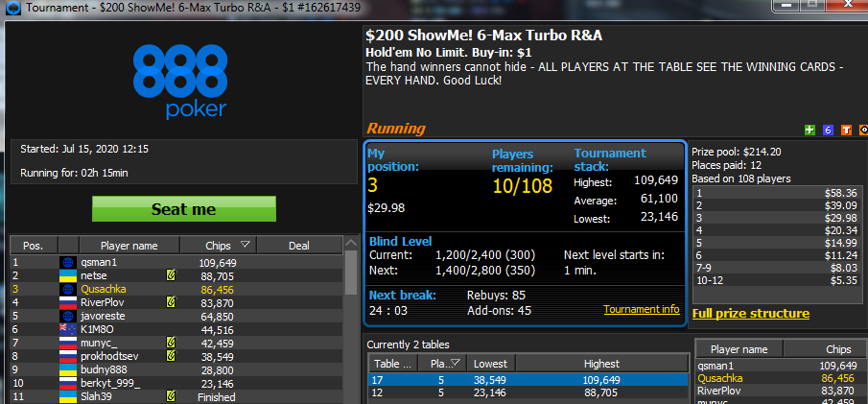Select highlighted Qusachka row in standings
Image resolution: width=868 pixels, height=404 pixels.
[x=176, y=289]
